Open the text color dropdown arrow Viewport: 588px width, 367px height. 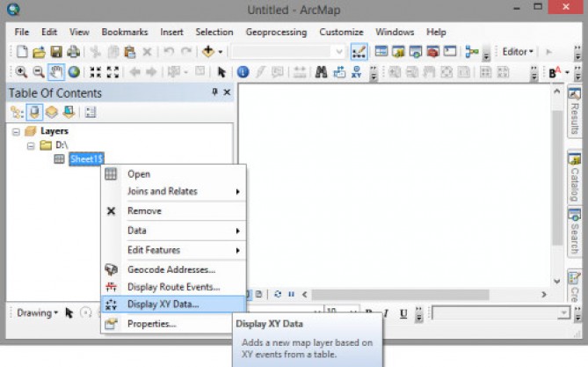(567, 72)
